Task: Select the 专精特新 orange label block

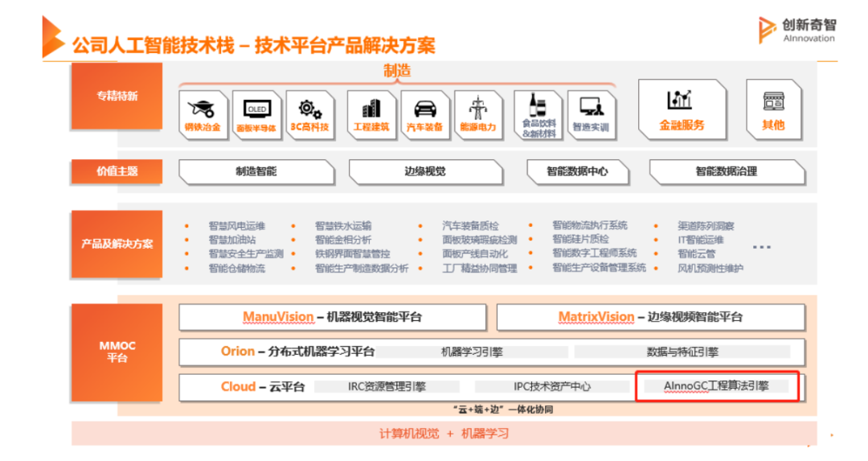Action: (117, 96)
